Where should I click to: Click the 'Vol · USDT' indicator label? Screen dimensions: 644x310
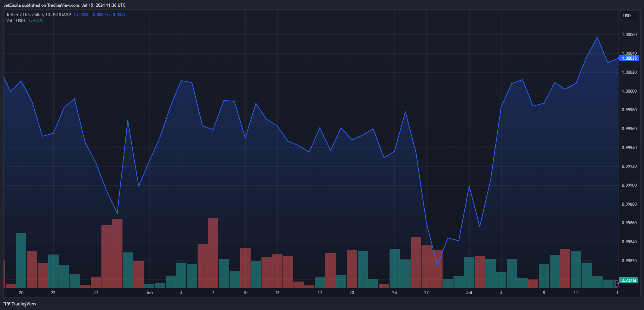[16, 21]
